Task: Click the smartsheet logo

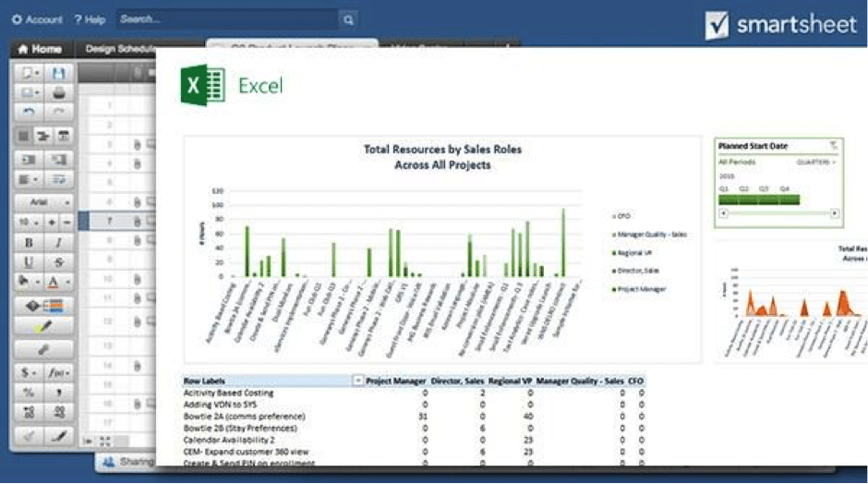Action: coord(780,25)
